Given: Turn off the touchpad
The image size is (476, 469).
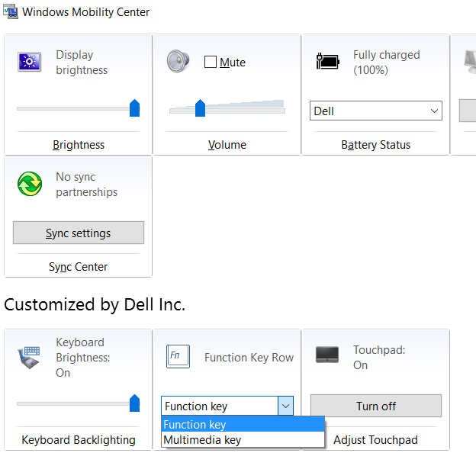Looking at the screenshot, I should click(376, 406).
